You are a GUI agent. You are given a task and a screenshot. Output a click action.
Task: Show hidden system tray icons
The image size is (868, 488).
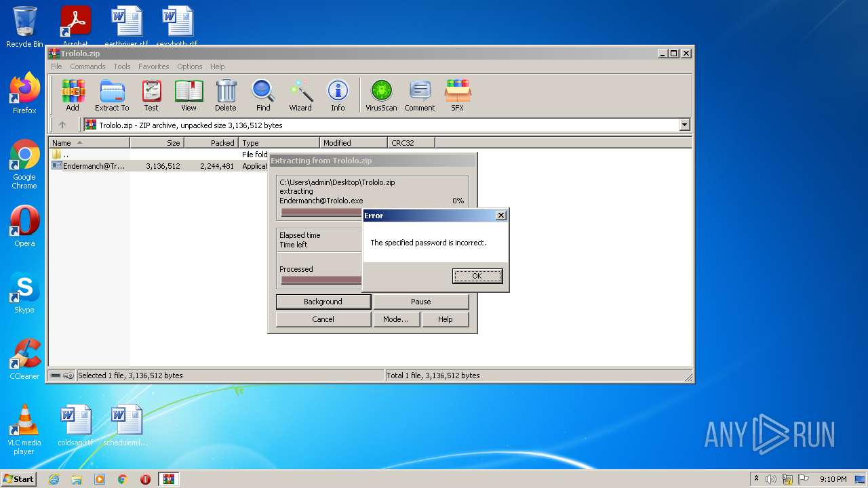[756, 479]
